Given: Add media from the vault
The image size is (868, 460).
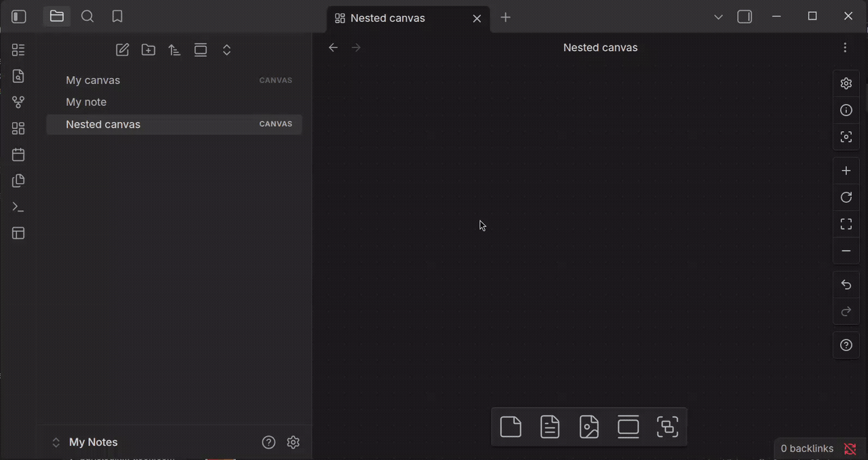Looking at the screenshot, I should click(589, 427).
